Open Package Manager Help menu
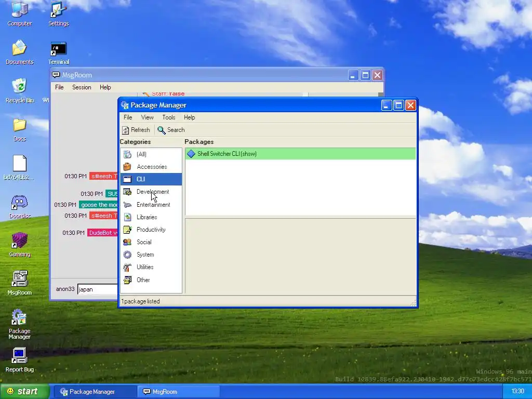The width and height of the screenshot is (532, 399). pos(189,117)
